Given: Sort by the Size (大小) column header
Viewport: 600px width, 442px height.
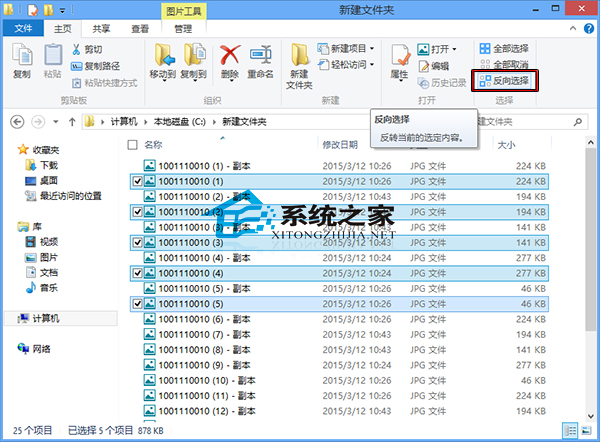Looking at the screenshot, I should [506, 145].
